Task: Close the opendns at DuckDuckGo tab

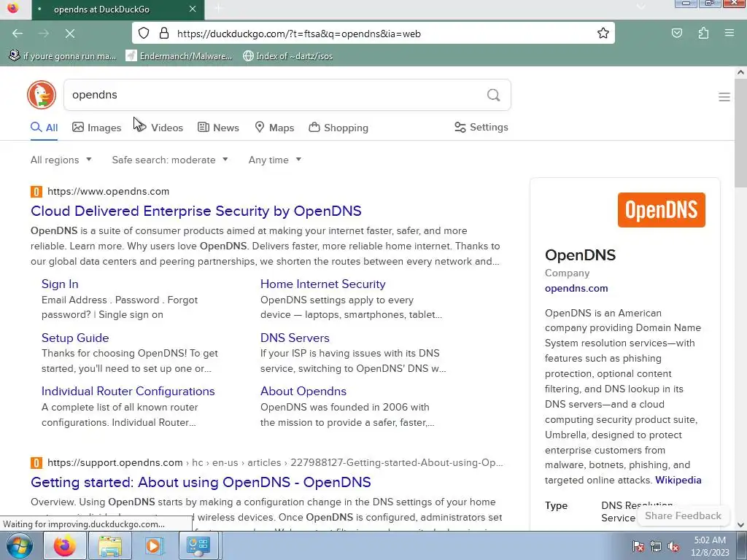Action: (193, 9)
